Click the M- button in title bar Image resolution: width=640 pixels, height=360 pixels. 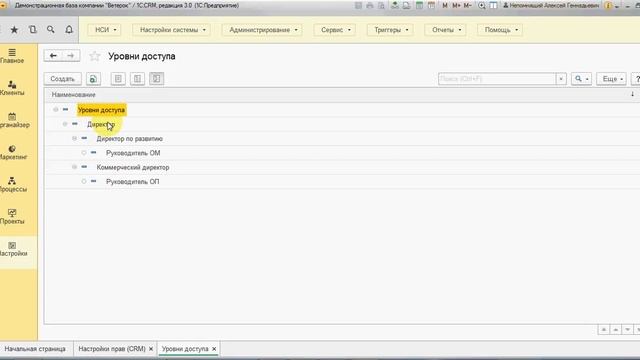click(x=467, y=6)
